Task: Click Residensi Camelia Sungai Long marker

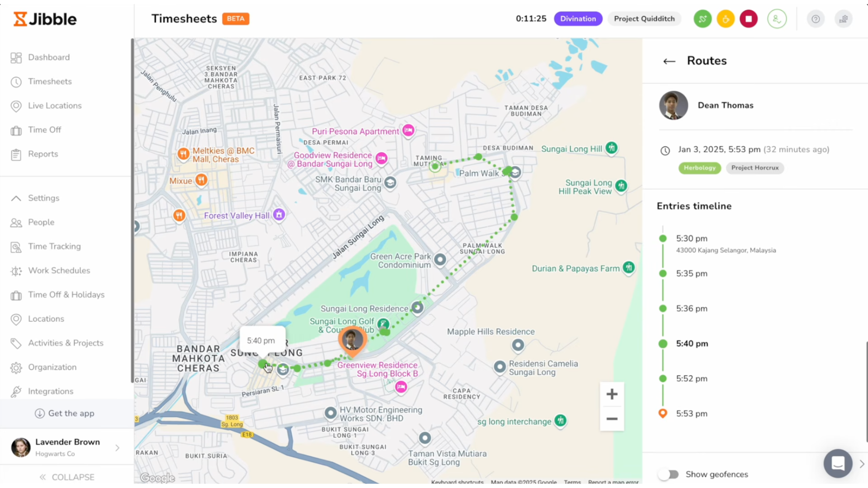Action: coord(500,367)
